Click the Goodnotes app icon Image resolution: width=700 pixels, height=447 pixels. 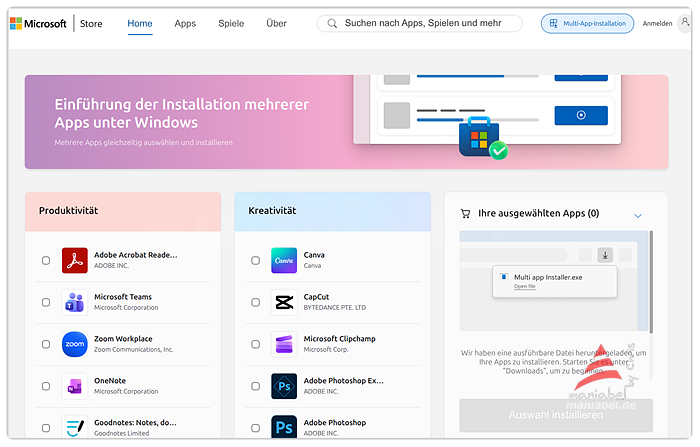[x=75, y=427]
